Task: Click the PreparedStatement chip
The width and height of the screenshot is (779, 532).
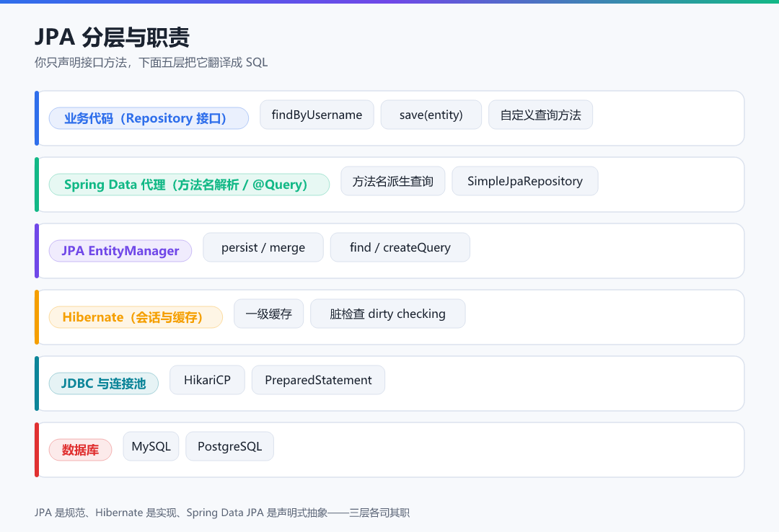Action: point(319,380)
